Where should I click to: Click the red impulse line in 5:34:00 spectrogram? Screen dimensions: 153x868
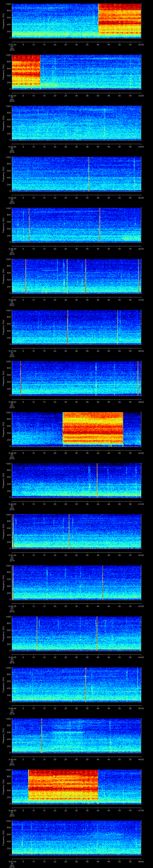tap(89, 174)
